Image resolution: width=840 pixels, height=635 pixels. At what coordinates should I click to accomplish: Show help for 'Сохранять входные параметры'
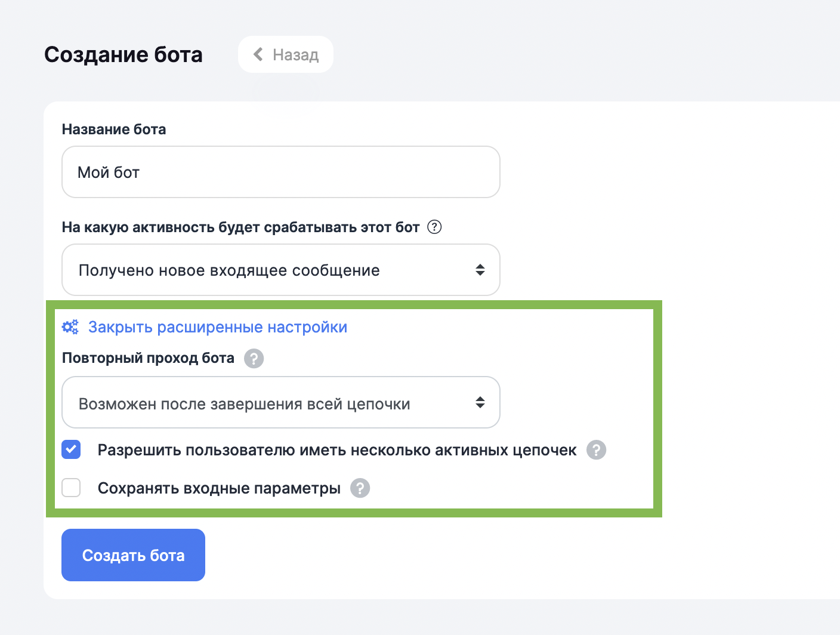click(360, 488)
